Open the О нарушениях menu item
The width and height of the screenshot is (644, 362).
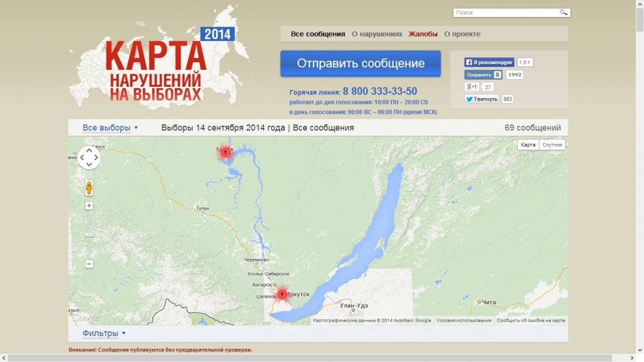377,34
